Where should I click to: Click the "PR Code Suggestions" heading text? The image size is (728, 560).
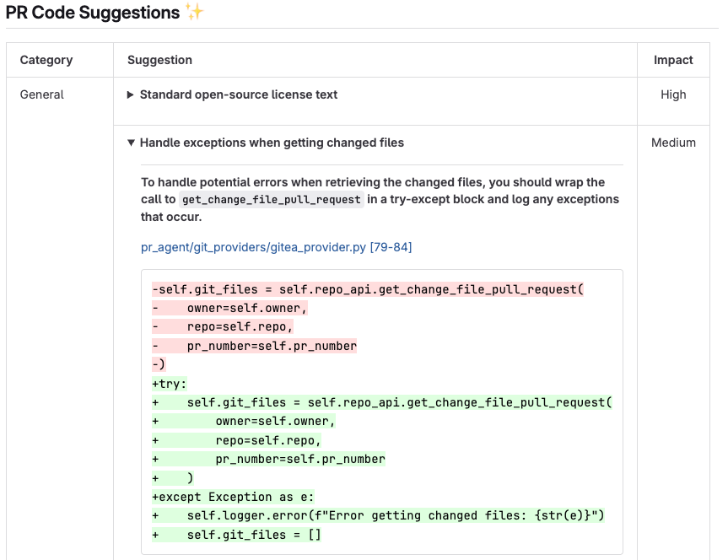[92, 13]
